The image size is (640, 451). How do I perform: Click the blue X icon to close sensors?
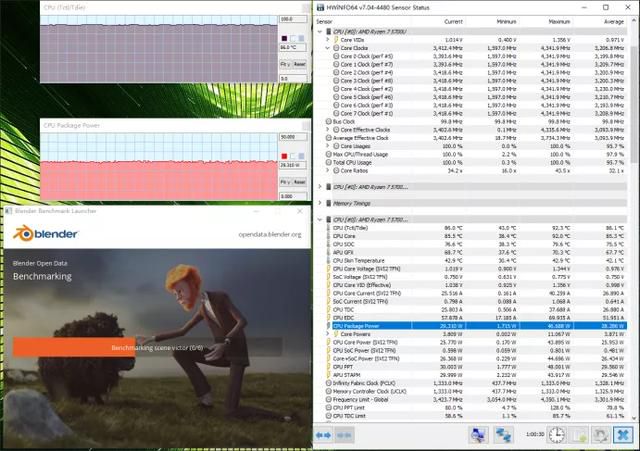[623, 435]
